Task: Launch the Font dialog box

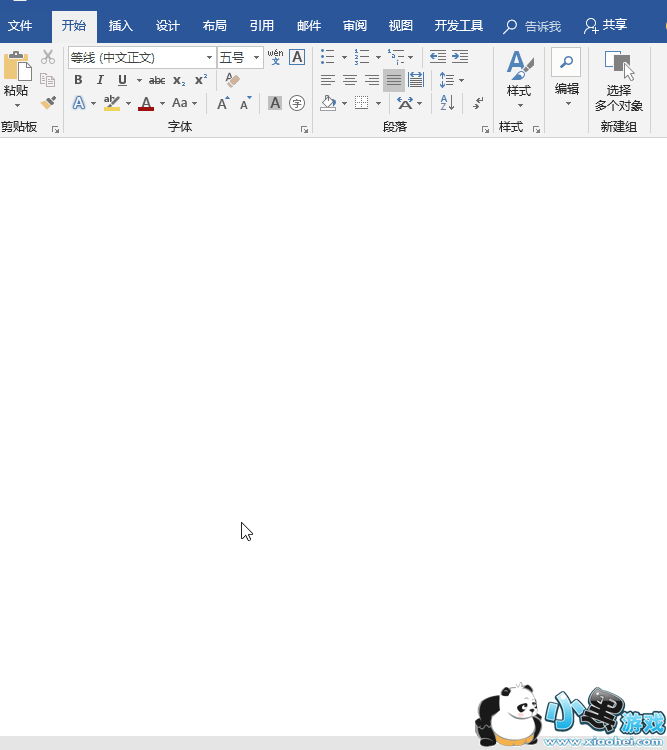Action: [x=304, y=129]
